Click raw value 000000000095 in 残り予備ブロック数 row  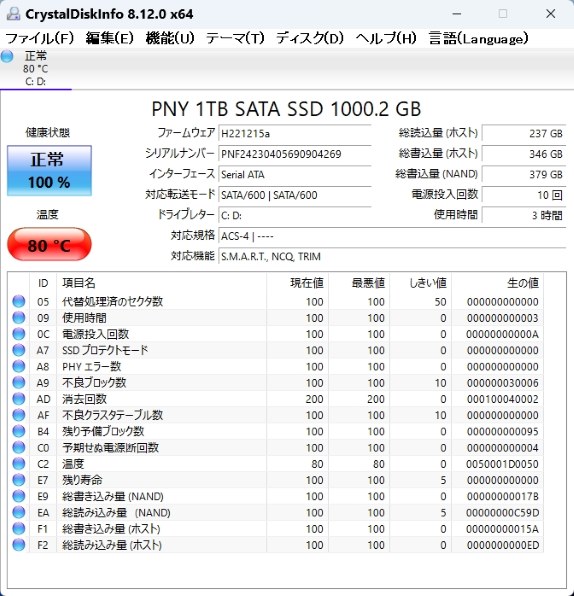click(503, 431)
